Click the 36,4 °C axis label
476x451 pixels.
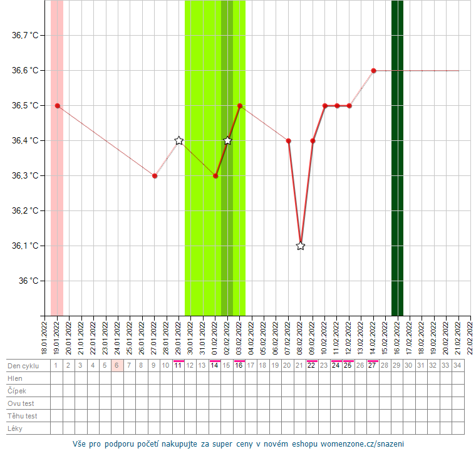pyautogui.click(x=25, y=140)
